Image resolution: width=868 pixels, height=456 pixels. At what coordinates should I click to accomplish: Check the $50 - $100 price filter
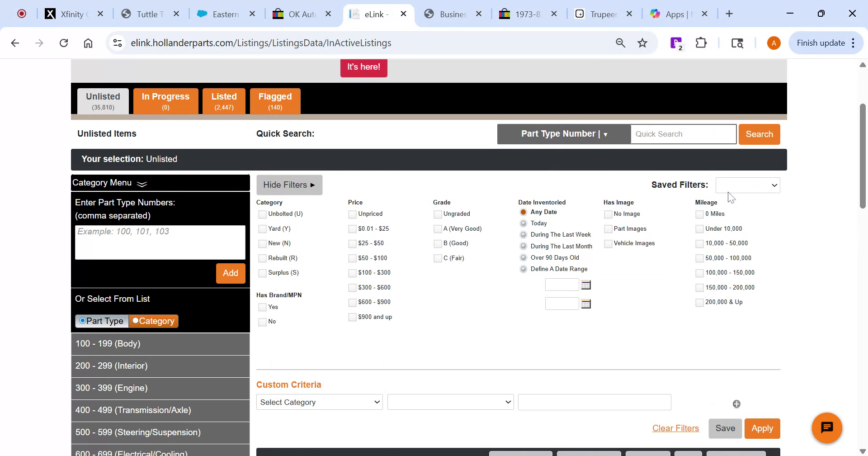352,258
